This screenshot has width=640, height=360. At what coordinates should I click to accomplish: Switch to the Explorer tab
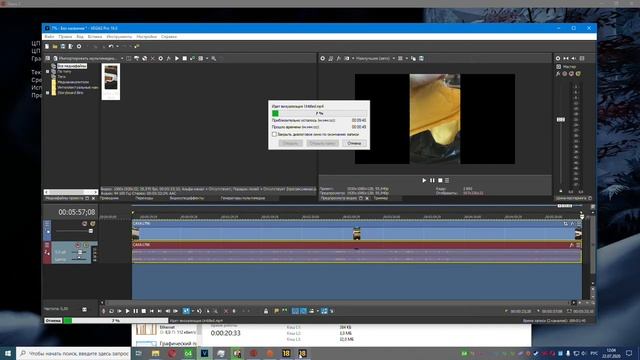click(x=109, y=198)
